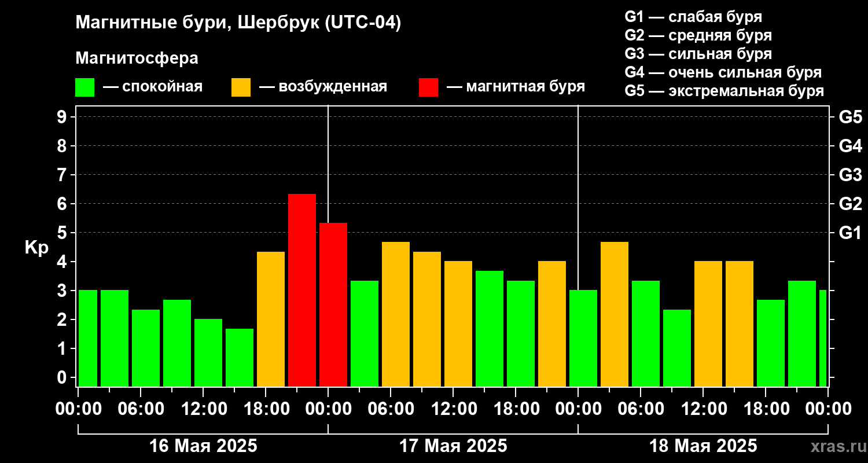Click the "G3 — сильная буря" legend entry
Image resolution: width=868 pixels, height=463 pixels.
[x=698, y=54]
